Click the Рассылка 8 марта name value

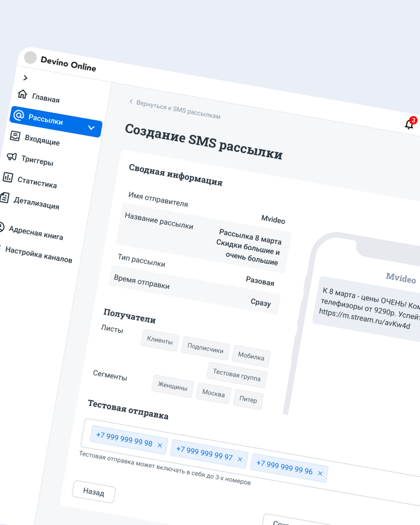(250, 236)
